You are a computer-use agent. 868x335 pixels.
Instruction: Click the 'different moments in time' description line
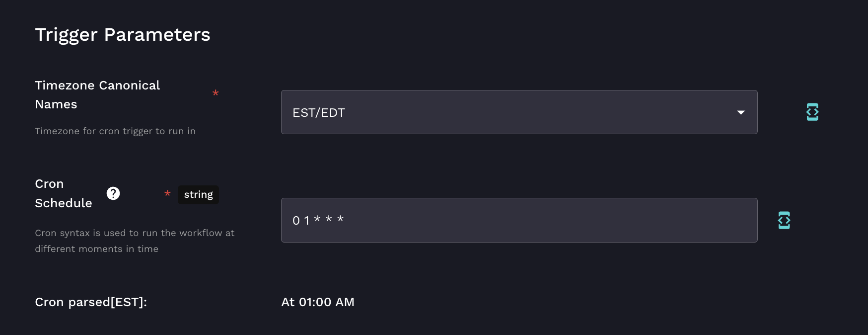pyautogui.click(x=96, y=249)
